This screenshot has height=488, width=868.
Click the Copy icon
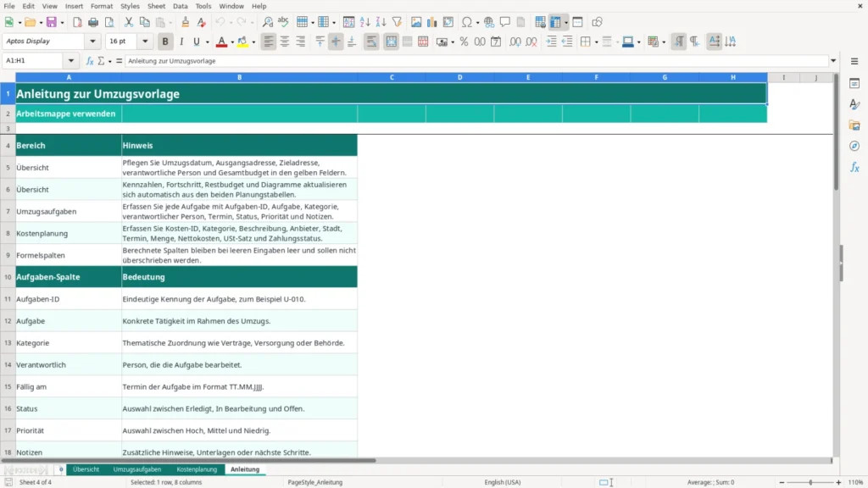pyautogui.click(x=144, y=22)
